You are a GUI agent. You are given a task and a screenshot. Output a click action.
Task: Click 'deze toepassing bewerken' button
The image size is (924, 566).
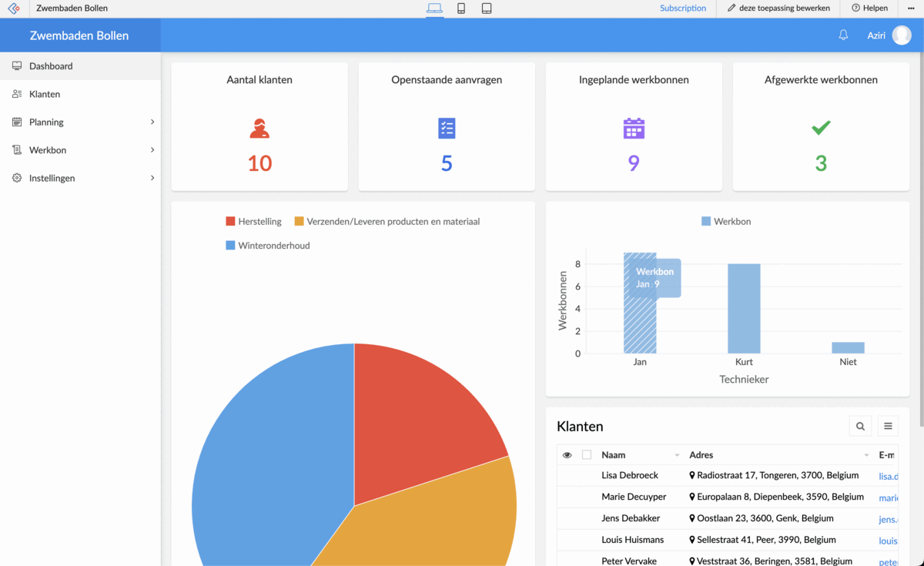(x=778, y=8)
